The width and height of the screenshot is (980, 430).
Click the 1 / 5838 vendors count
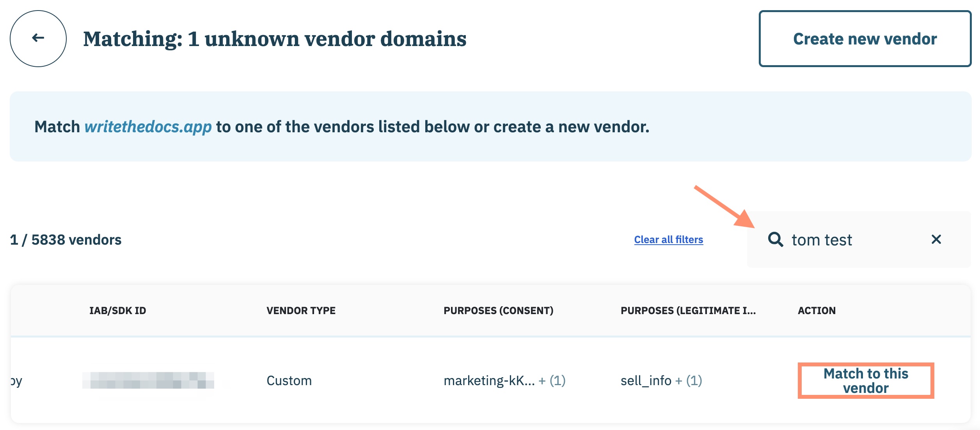pos(66,240)
